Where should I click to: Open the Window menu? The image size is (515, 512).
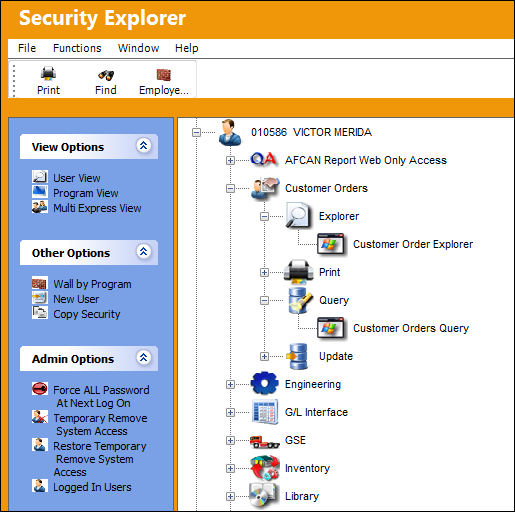click(x=138, y=48)
